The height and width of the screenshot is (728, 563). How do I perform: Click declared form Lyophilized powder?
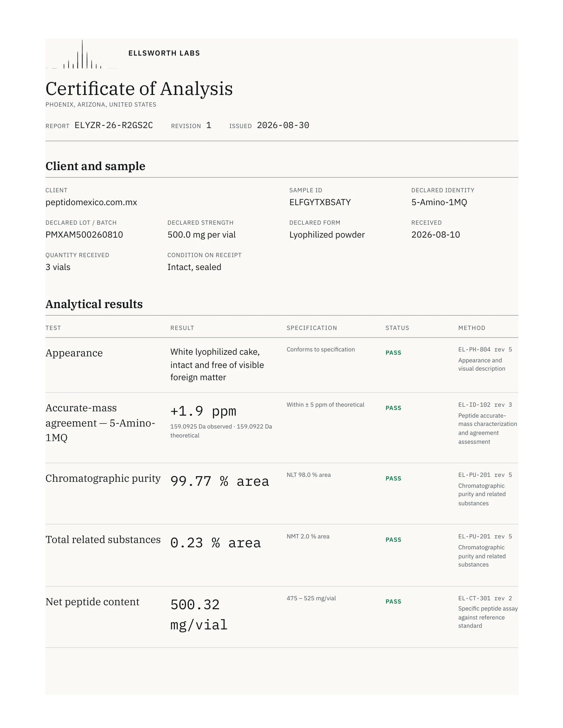327,235
